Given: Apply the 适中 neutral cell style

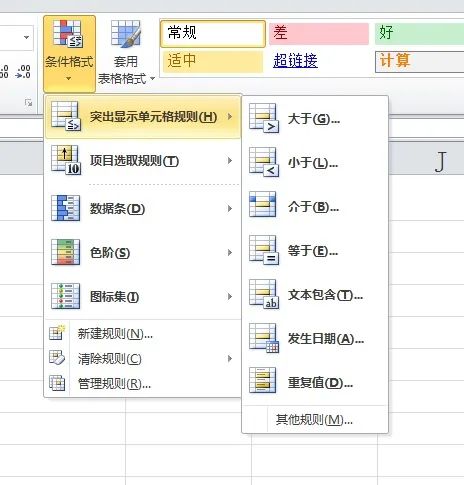Looking at the screenshot, I should (213, 61).
